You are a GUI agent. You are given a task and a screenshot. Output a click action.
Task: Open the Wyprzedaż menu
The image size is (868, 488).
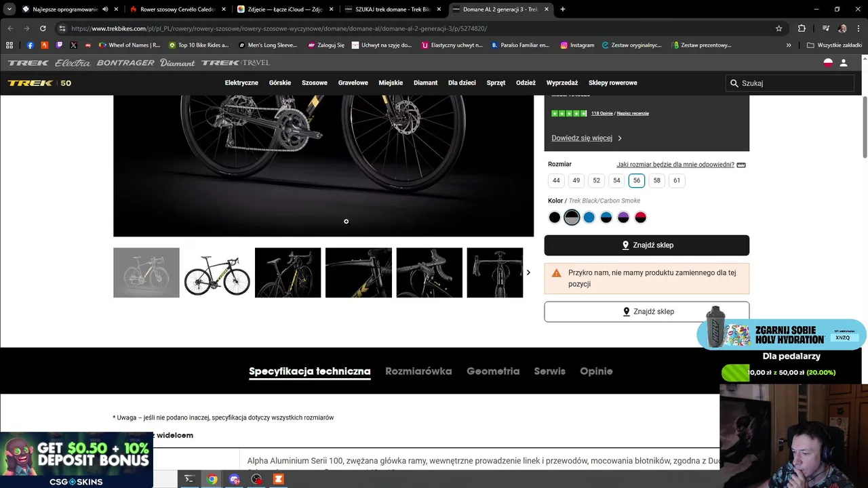[x=562, y=83]
